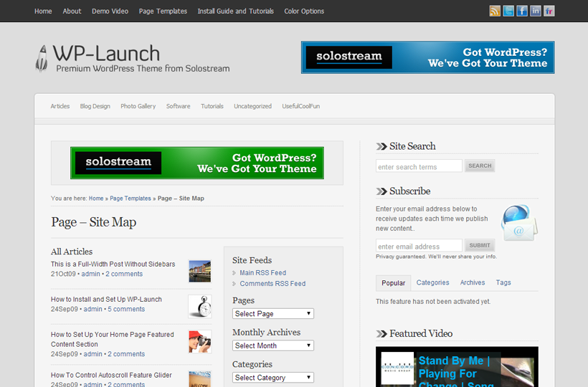The width and height of the screenshot is (588, 387).
Task: Switch to the Tags tab
Action: coord(503,282)
